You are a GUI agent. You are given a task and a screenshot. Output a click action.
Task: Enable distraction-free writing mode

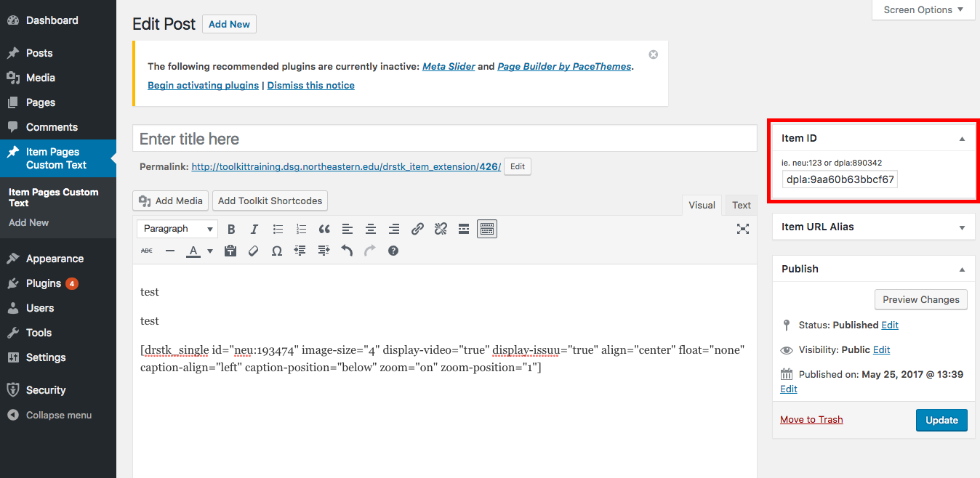click(x=742, y=229)
